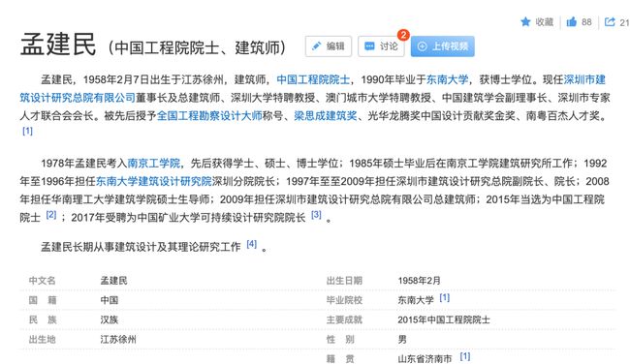Click the 1958年2月 value
Screen dimensions: 630x364
419,281
